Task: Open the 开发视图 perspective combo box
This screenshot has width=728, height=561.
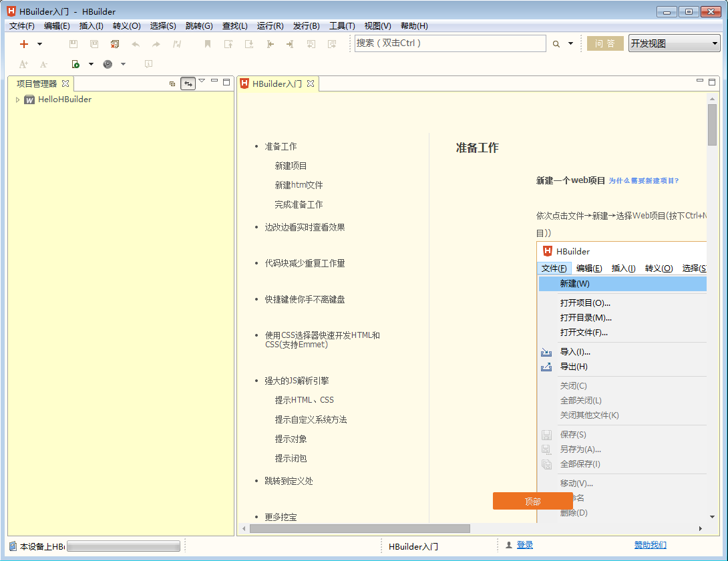Action: (x=674, y=43)
